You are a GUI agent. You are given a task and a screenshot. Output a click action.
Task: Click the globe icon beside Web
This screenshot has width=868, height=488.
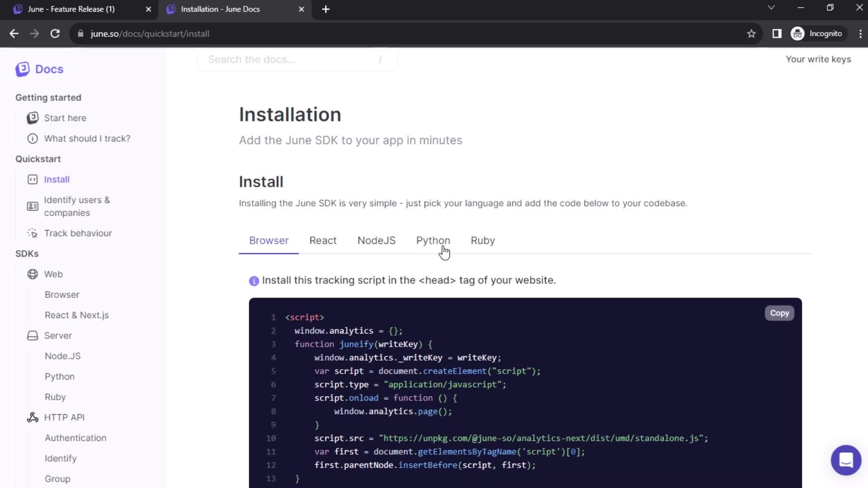click(x=33, y=274)
